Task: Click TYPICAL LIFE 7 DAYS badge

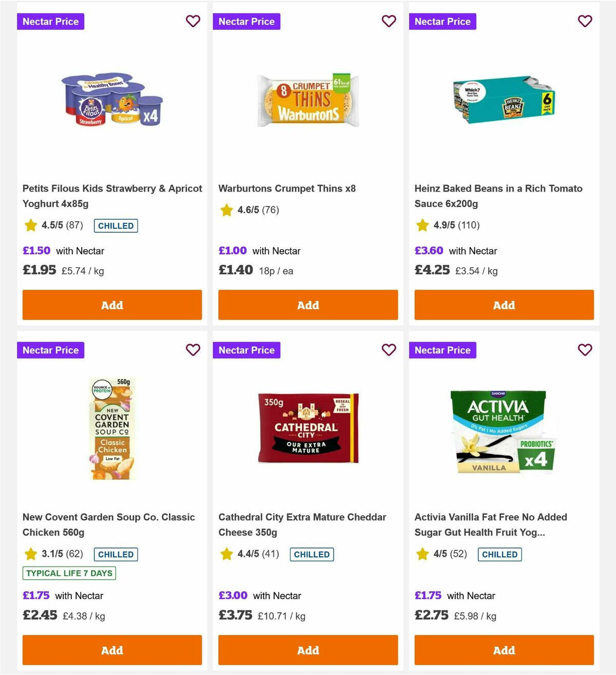Action: point(69,573)
